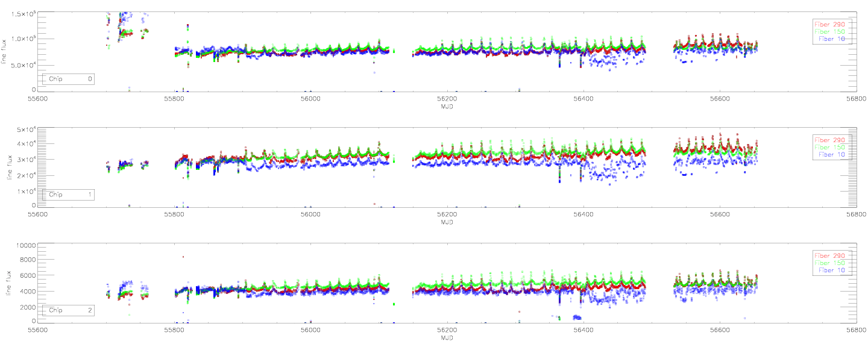Click the '56000' x-tick label under Chip 0 plot
868x347 pixels.
(310, 99)
